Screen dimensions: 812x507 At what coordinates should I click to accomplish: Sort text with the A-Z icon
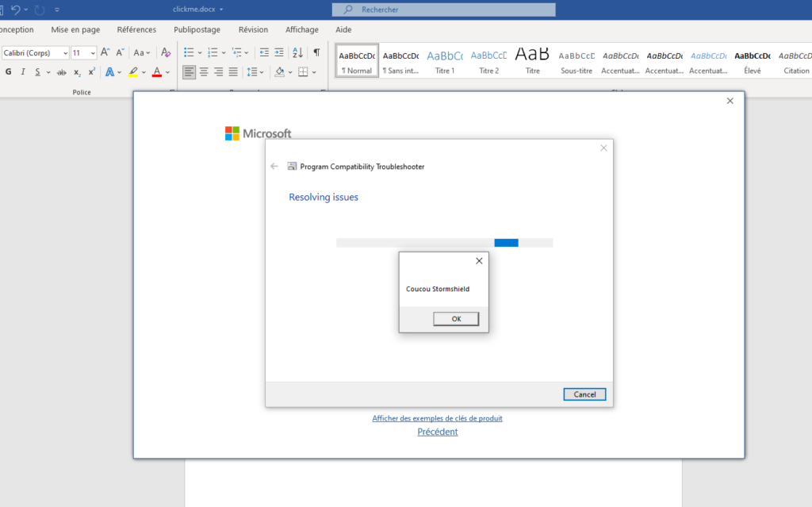(x=298, y=52)
